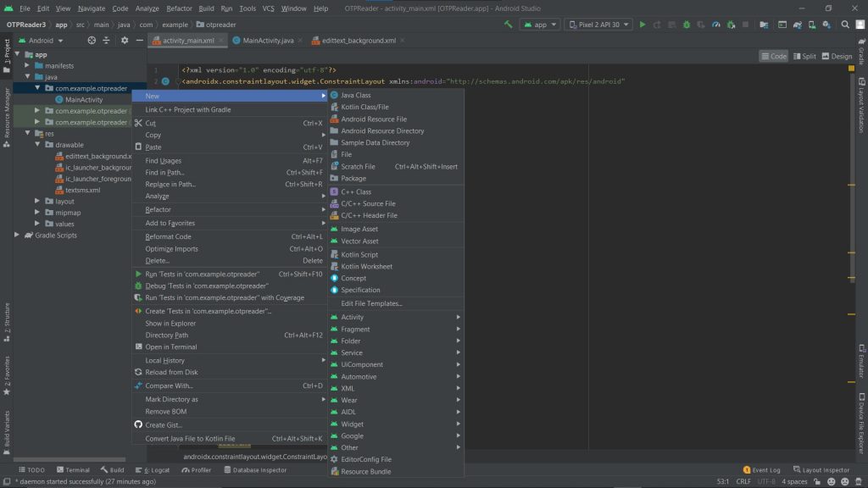Expand the manifests folder
This screenshot has width=868, height=488.
pos(27,65)
